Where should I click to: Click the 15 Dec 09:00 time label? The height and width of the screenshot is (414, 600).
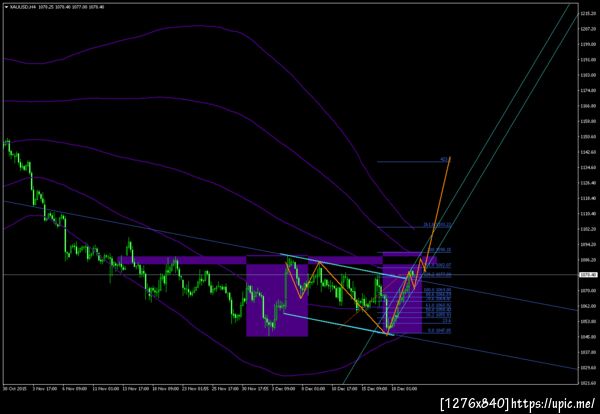(x=374, y=389)
